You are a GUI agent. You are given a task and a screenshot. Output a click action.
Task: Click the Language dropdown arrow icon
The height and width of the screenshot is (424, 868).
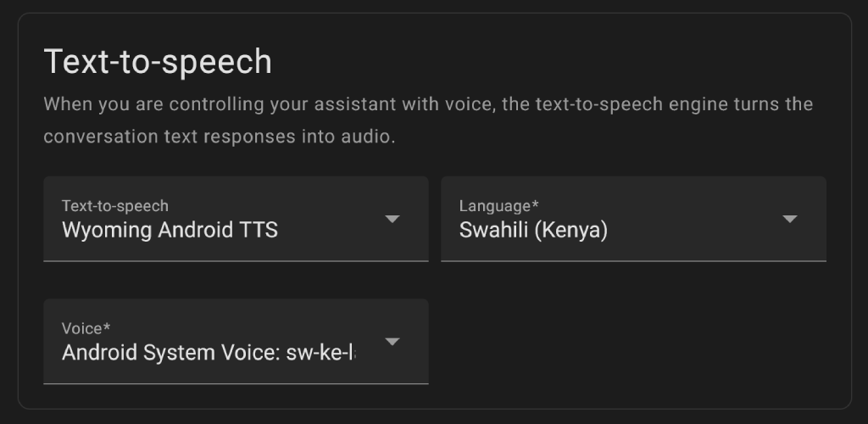click(x=789, y=219)
